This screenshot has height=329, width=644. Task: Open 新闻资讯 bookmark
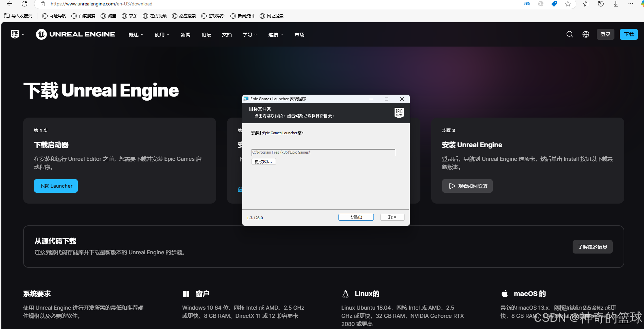point(242,16)
